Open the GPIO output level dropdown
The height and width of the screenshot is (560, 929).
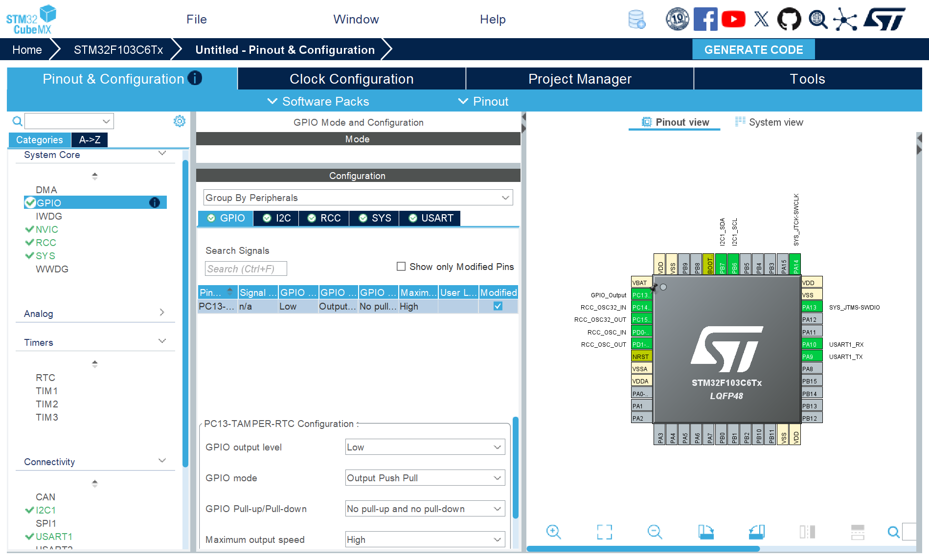425,447
